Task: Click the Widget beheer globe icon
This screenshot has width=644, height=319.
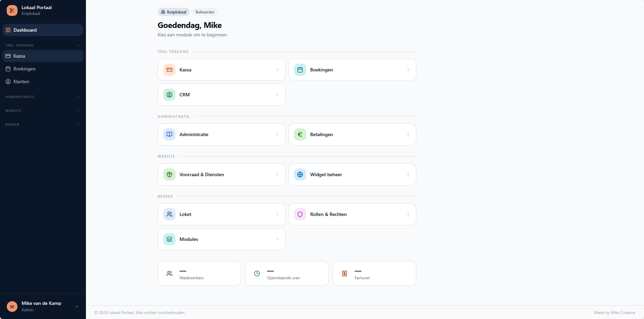Action: click(300, 174)
